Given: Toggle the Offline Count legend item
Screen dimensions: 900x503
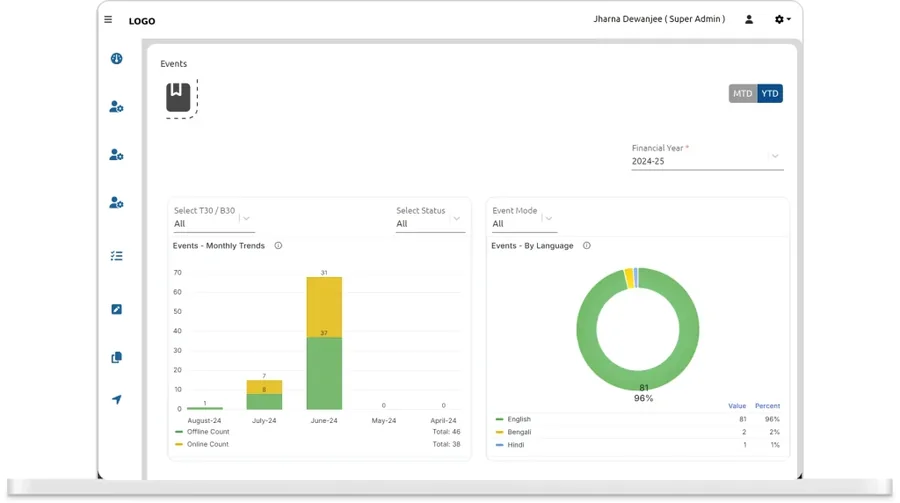Looking at the screenshot, I should point(202,432).
